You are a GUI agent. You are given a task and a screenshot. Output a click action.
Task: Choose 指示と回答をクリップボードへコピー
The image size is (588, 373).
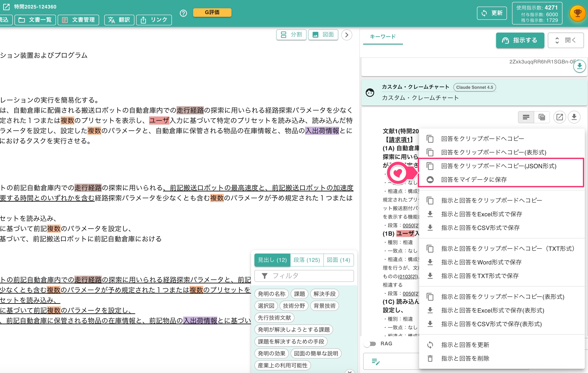[x=502, y=200]
